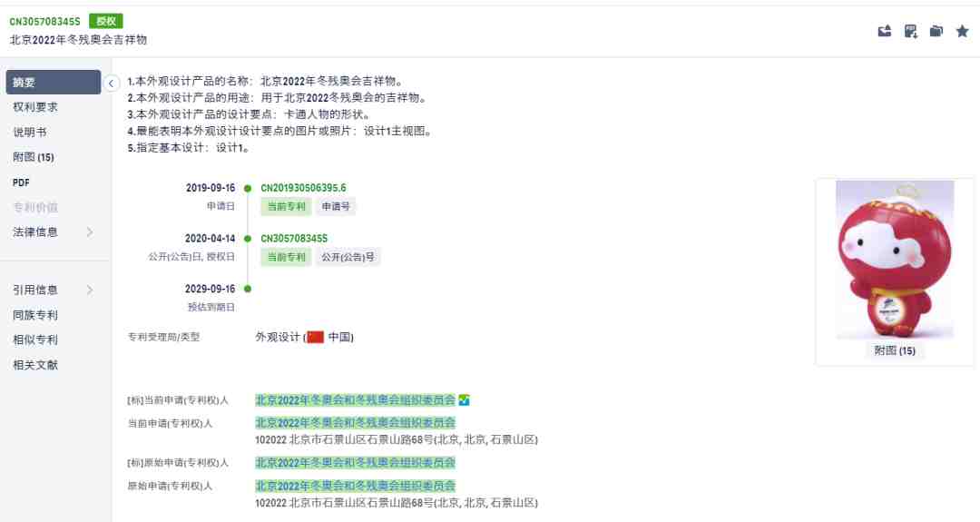Open 相似专利 in sidebar
This screenshot has height=522, width=980.
point(35,340)
